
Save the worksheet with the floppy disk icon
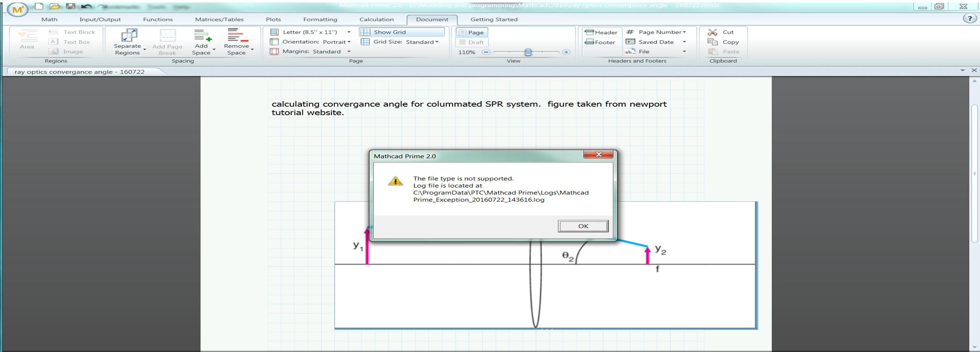point(70,6)
